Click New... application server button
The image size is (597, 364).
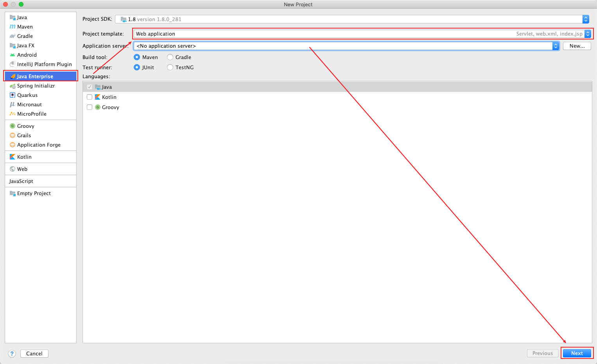point(577,46)
